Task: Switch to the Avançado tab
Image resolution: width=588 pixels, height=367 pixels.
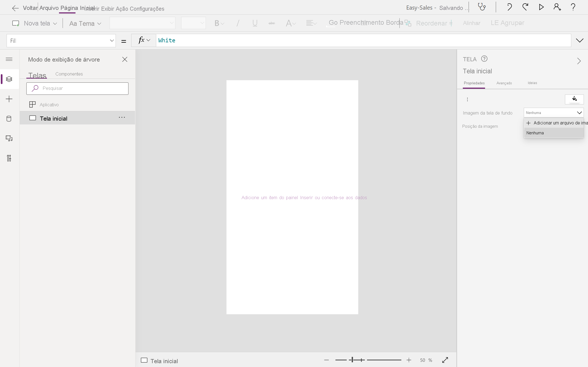Action: tap(504, 83)
